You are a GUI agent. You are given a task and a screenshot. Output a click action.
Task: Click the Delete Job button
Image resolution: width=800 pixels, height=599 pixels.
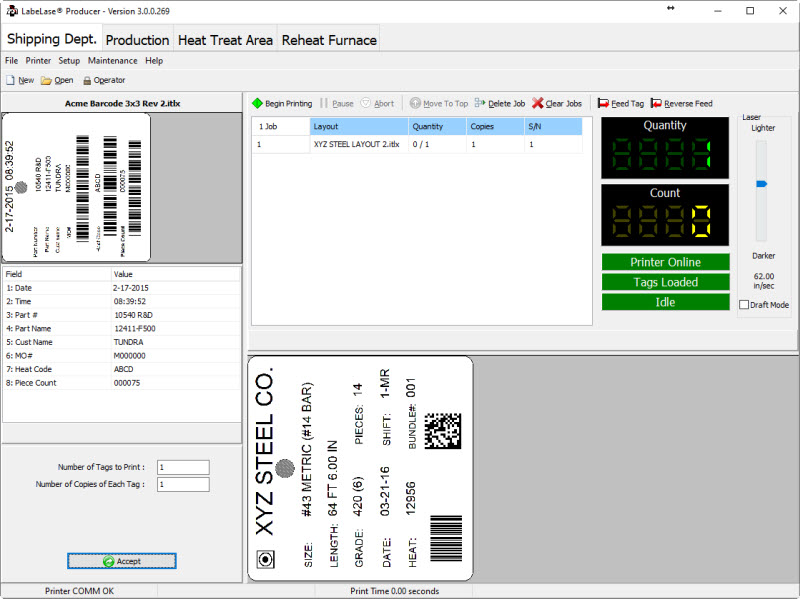tap(500, 104)
